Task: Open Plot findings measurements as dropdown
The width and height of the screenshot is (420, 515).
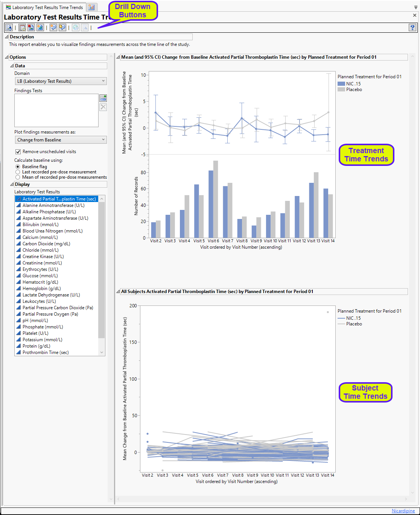Action: pyautogui.click(x=61, y=140)
